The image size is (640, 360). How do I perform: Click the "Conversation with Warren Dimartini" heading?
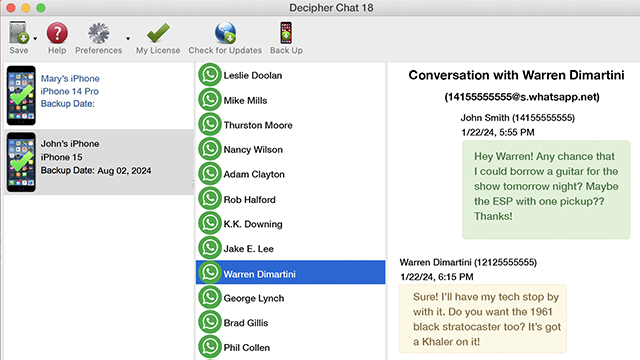click(516, 76)
